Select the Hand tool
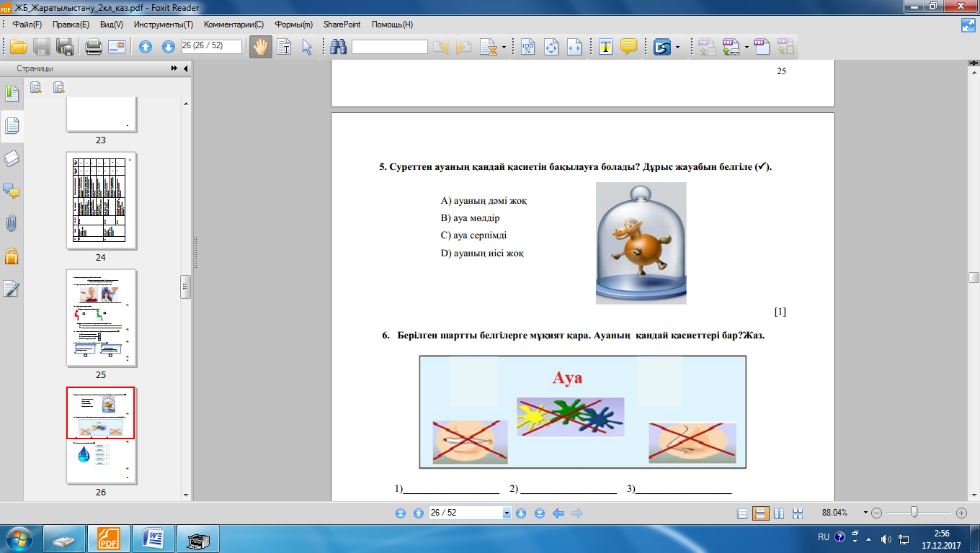The width and height of the screenshot is (980, 553). pyautogui.click(x=260, y=48)
